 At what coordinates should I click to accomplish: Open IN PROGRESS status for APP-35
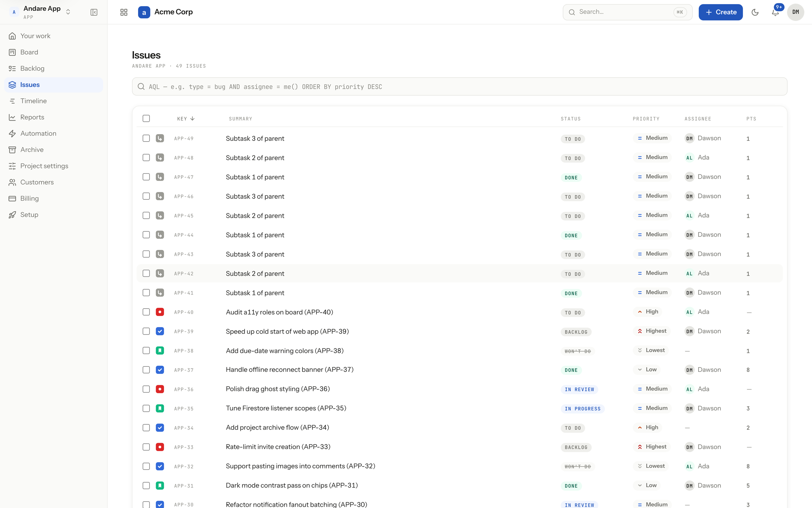pos(583,409)
